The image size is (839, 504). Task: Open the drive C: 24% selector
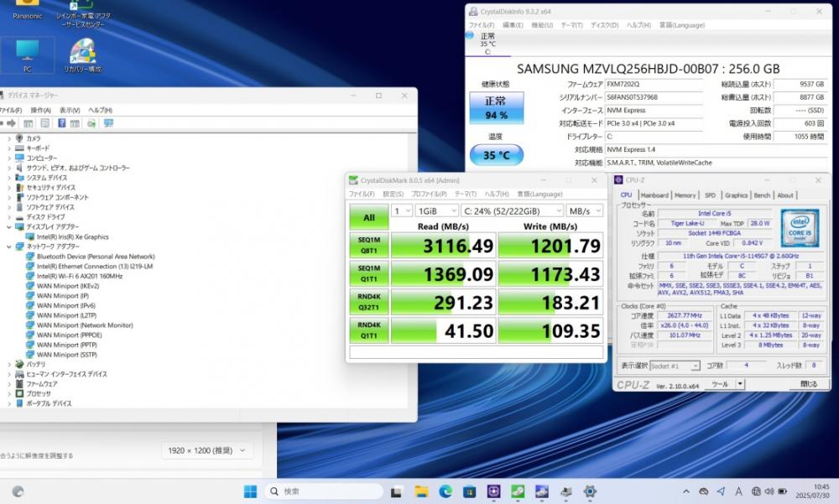pos(512,210)
